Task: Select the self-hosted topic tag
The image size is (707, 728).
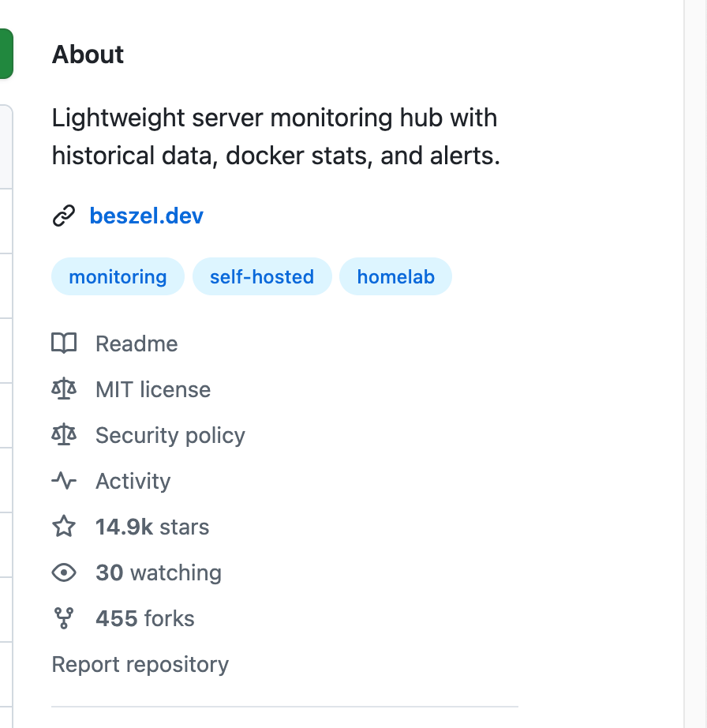Action: (262, 277)
